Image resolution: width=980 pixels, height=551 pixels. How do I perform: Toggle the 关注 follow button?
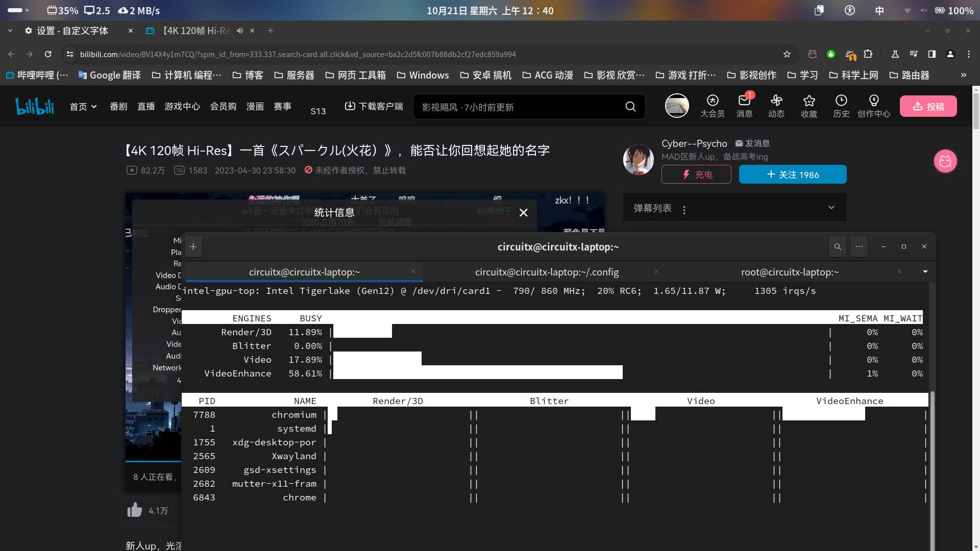(x=793, y=174)
